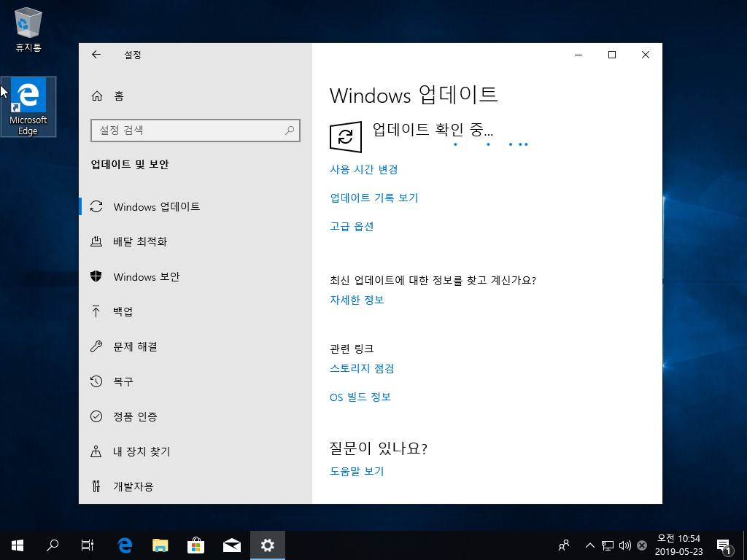Minimize the 설정 window
747x560 pixels.
point(578,55)
